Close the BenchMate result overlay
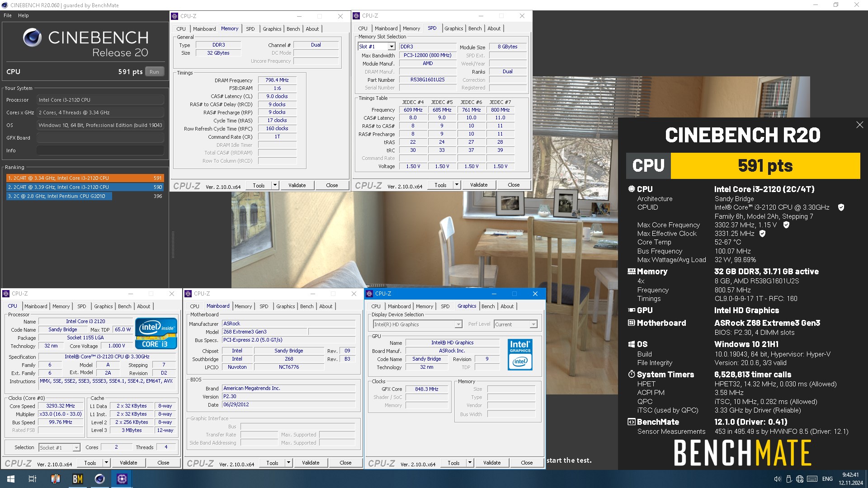 pyautogui.click(x=859, y=125)
